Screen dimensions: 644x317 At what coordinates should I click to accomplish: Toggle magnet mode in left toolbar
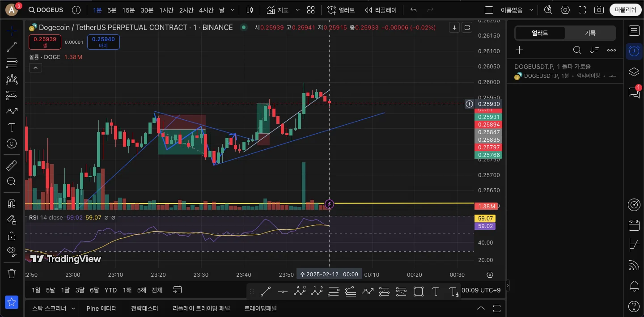click(12, 203)
